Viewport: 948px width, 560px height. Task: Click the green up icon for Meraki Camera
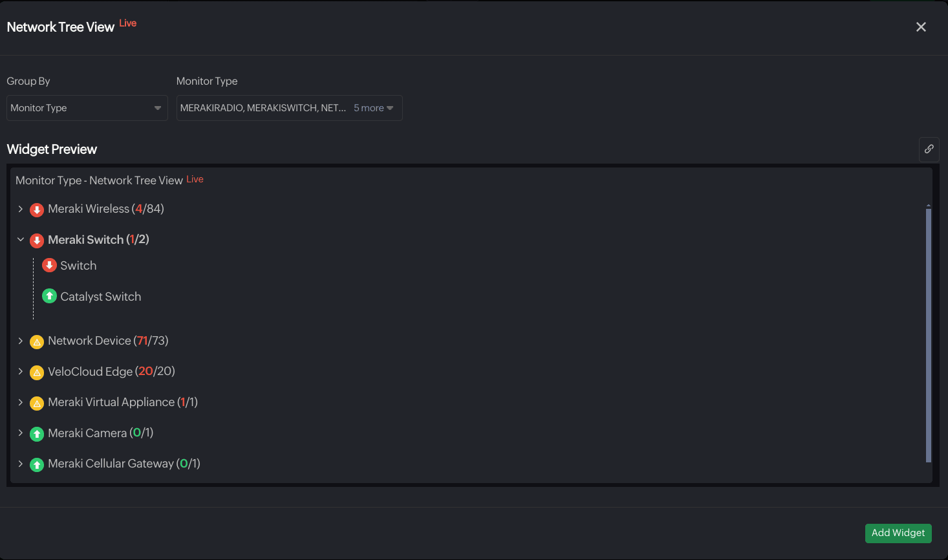point(37,434)
